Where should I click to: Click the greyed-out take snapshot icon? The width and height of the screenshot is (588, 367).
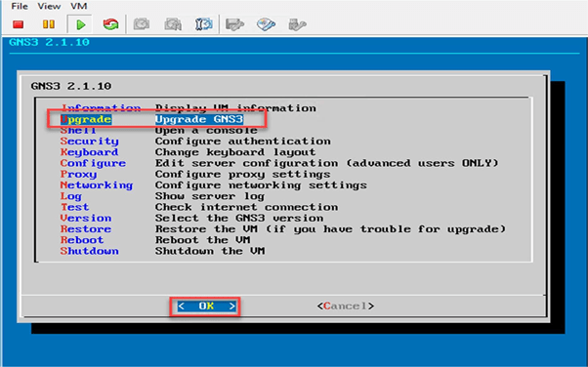pos(142,24)
